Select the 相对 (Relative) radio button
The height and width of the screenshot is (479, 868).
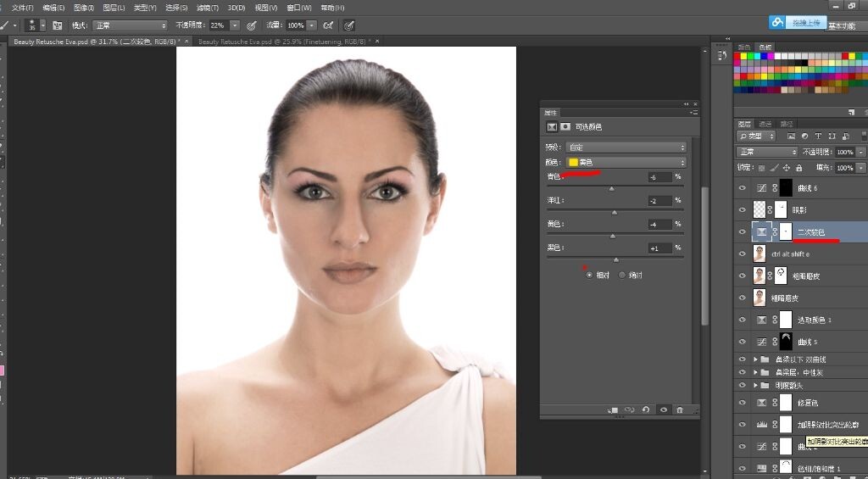[589, 275]
